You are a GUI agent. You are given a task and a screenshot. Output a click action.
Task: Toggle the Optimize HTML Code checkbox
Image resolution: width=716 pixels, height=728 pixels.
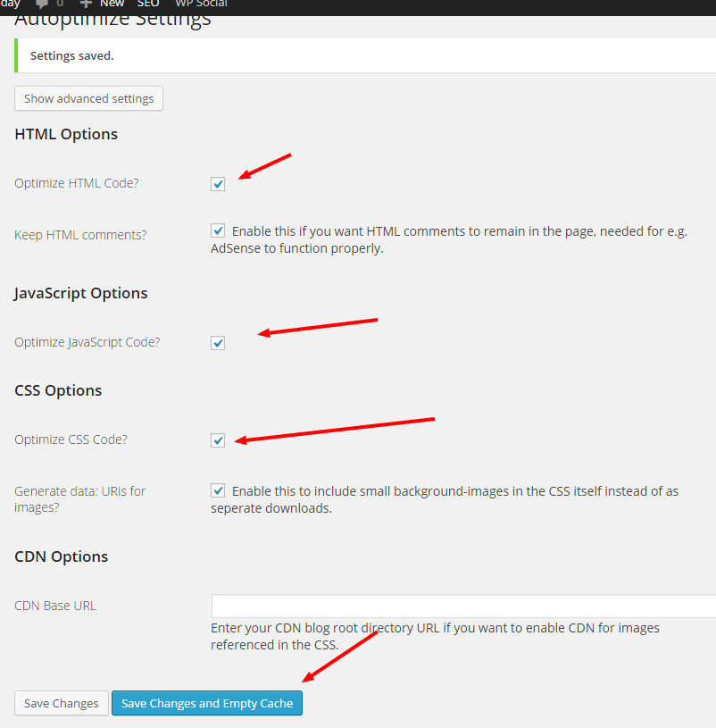tap(218, 184)
